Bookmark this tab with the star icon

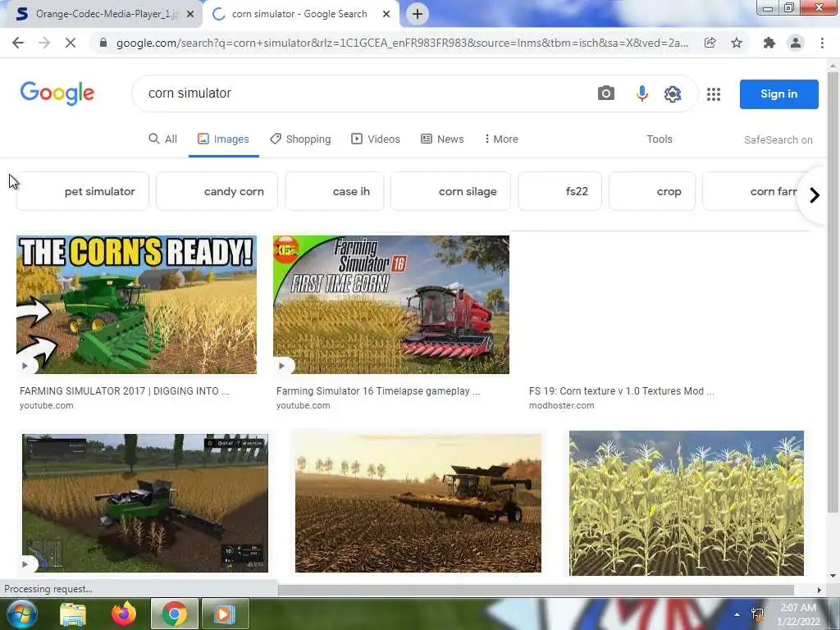pyautogui.click(x=737, y=43)
